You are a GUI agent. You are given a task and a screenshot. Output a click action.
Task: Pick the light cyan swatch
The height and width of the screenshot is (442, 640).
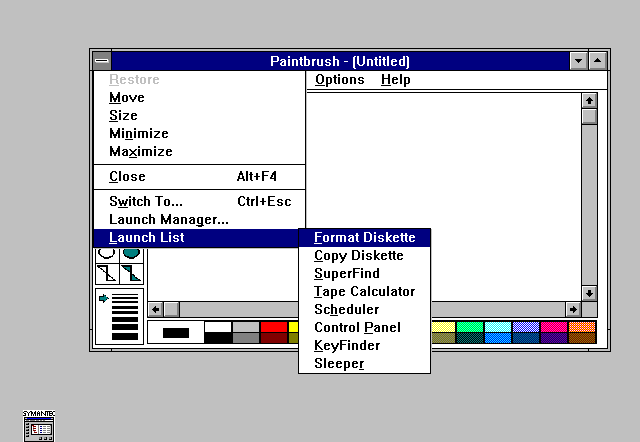(498, 327)
